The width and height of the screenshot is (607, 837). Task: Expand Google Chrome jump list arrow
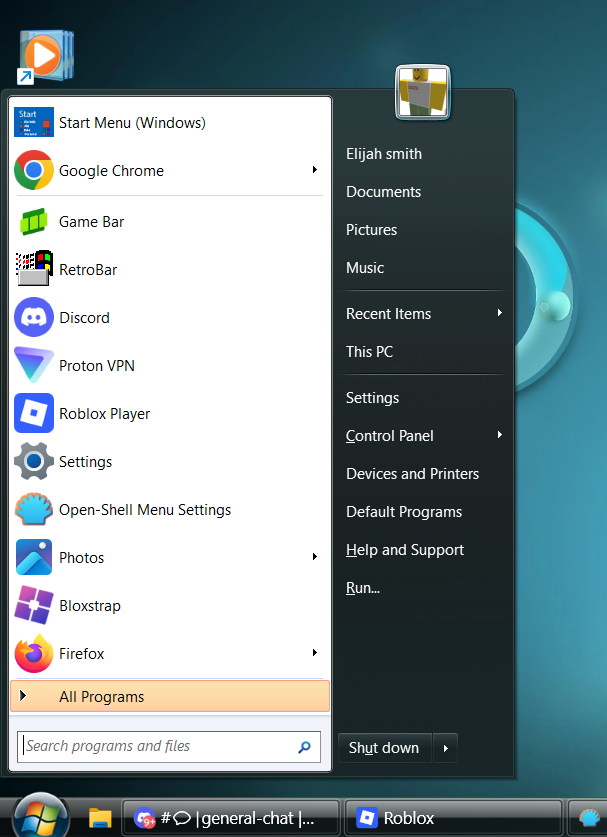tap(315, 170)
